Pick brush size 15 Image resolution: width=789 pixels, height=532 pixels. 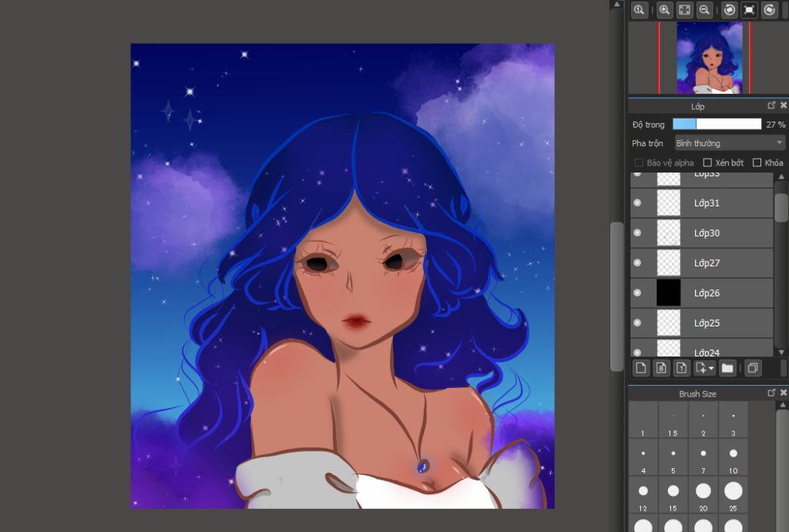click(673, 495)
